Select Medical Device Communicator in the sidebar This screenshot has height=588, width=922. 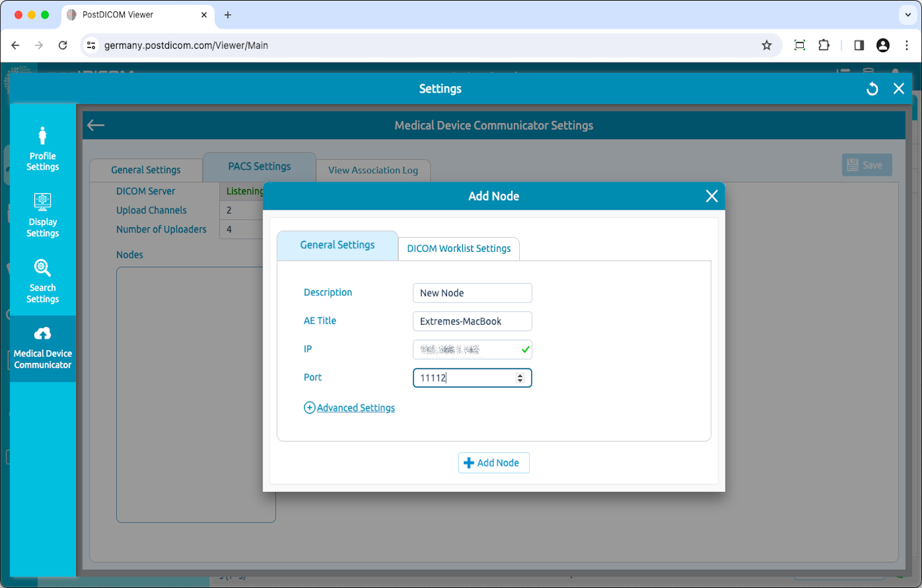[42, 348]
